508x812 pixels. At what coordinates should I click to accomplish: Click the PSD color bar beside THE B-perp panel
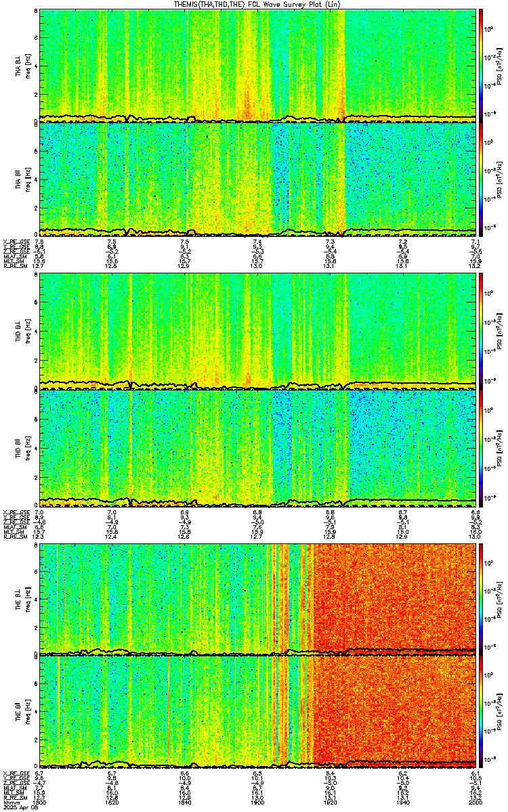[x=482, y=599]
